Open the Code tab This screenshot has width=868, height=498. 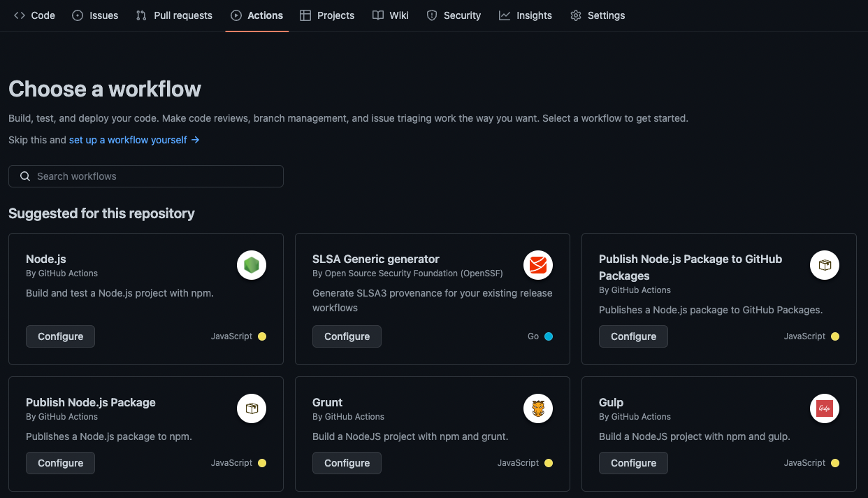pyautogui.click(x=34, y=15)
